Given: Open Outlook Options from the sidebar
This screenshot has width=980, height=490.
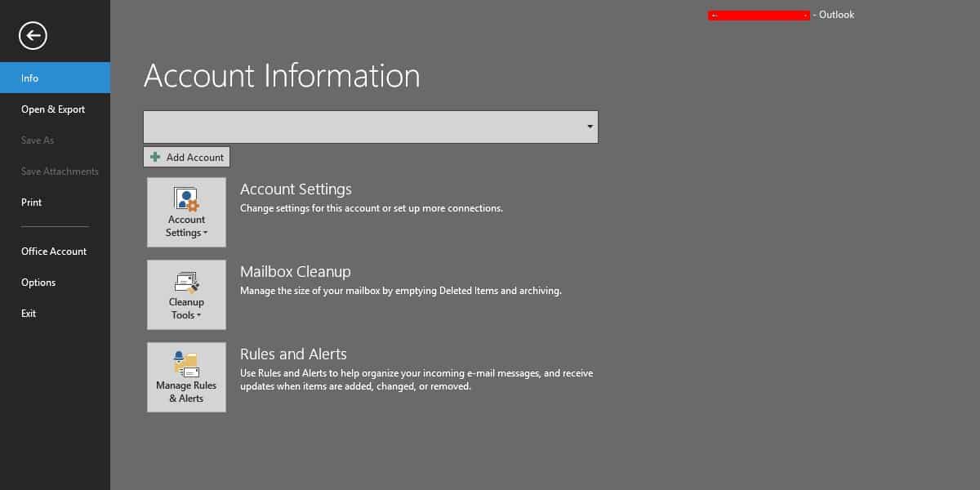Looking at the screenshot, I should click(x=38, y=283).
